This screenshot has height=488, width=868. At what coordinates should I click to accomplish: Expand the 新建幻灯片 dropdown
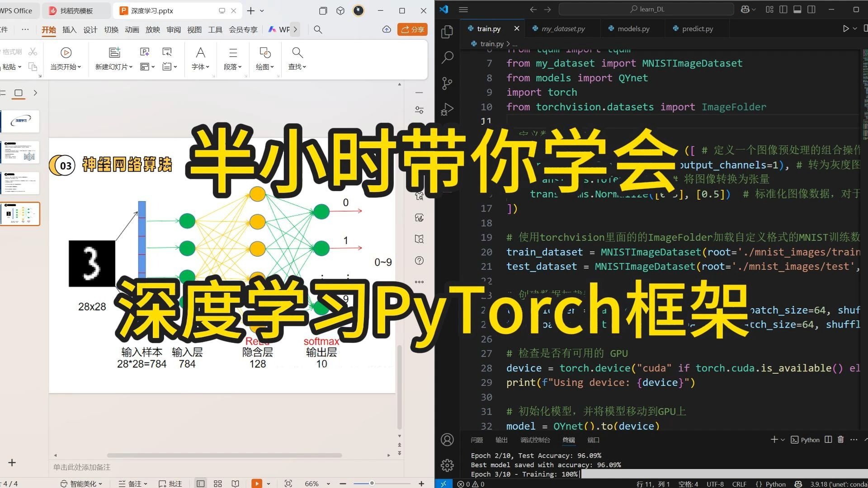pyautogui.click(x=131, y=67)
